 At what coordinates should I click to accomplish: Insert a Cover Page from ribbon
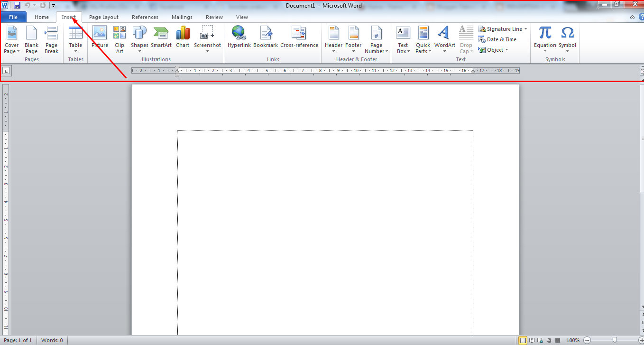tap(11, 39)
